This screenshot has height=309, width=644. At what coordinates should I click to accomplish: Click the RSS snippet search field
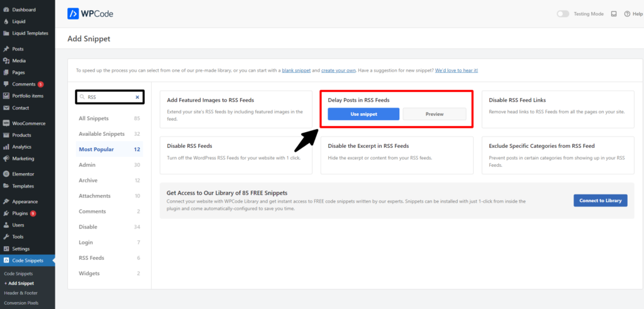(x=110, y=98)
